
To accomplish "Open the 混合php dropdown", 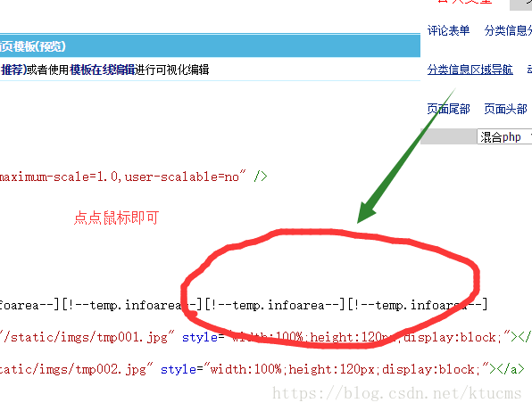I will 504,137.
